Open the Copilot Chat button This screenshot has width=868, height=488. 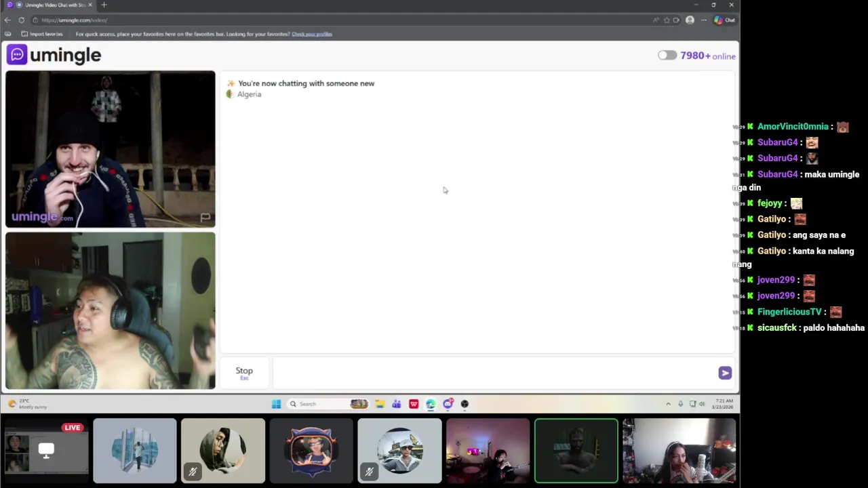(724, 20)
